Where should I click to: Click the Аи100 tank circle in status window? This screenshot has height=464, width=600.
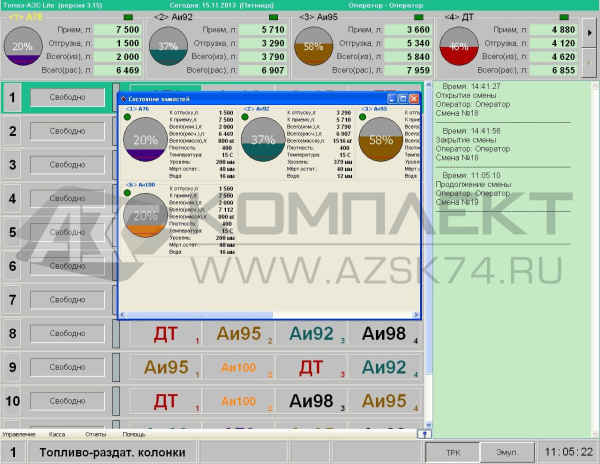coord(146,215)
